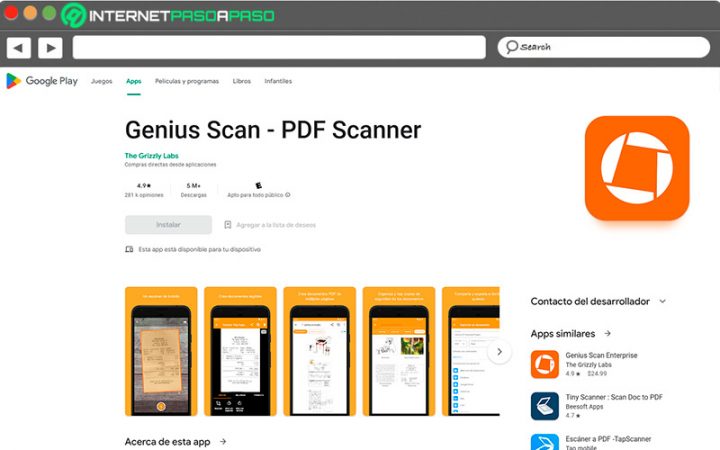Click the 4.9 star rating text

point(144,186)
